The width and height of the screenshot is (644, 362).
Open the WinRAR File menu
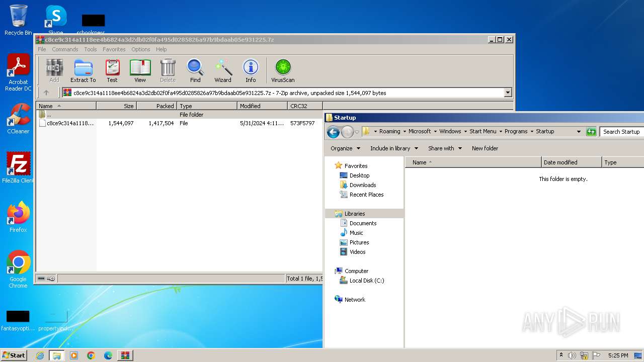tap(42, 49)
